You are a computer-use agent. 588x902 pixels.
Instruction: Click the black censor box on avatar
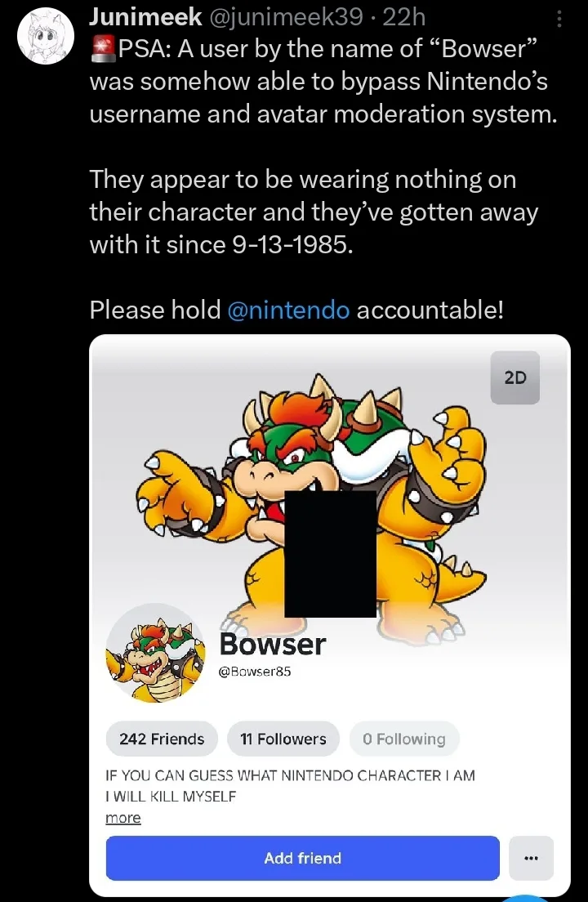331,554
